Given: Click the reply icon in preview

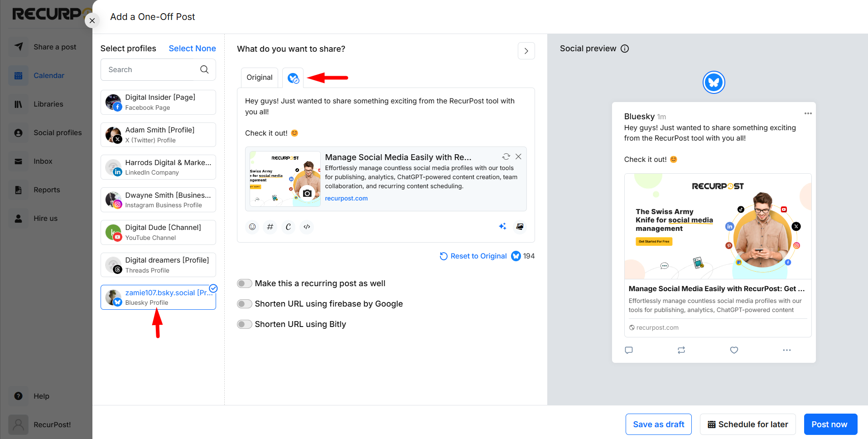Looking at the screenshot, I should (629, 350).
